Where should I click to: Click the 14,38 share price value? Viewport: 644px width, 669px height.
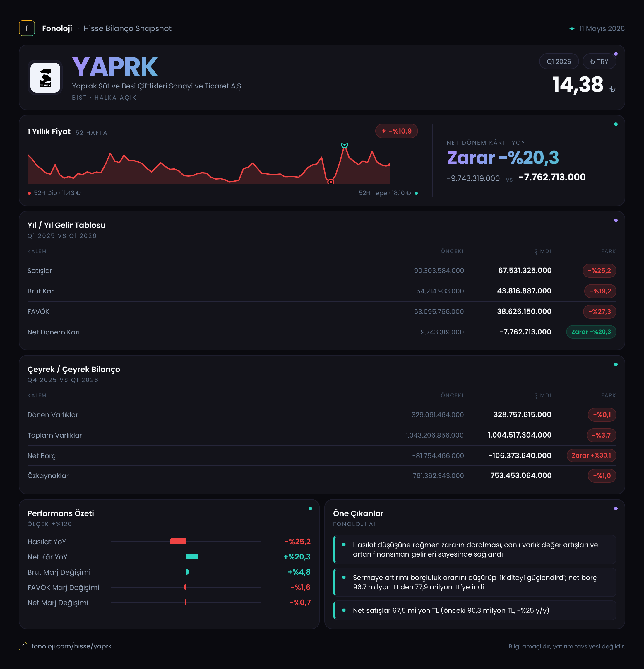pyautogui.click(x=578, y=84)
